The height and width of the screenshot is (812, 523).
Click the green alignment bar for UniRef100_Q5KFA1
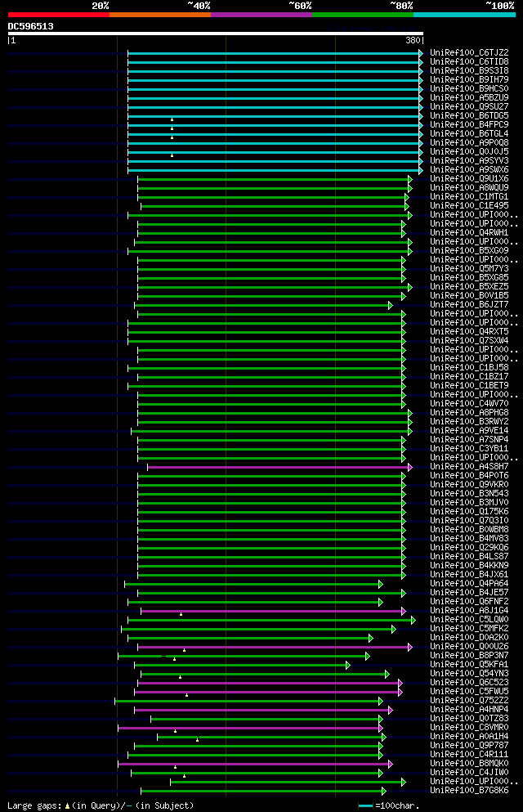[242, 666]
